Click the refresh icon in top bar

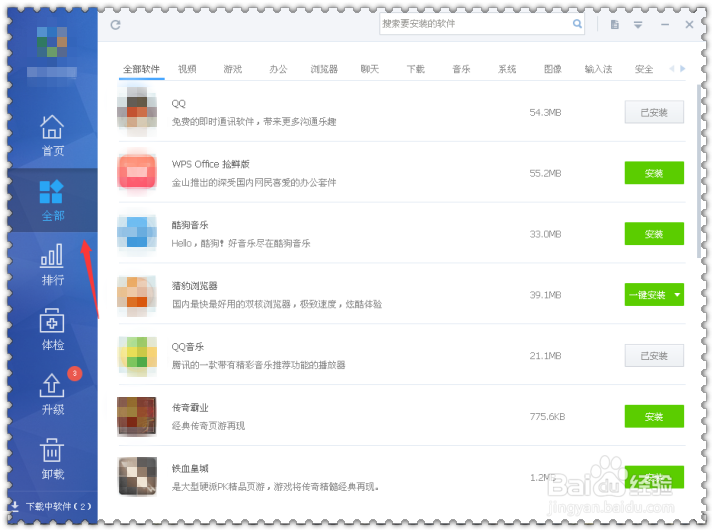116,25
